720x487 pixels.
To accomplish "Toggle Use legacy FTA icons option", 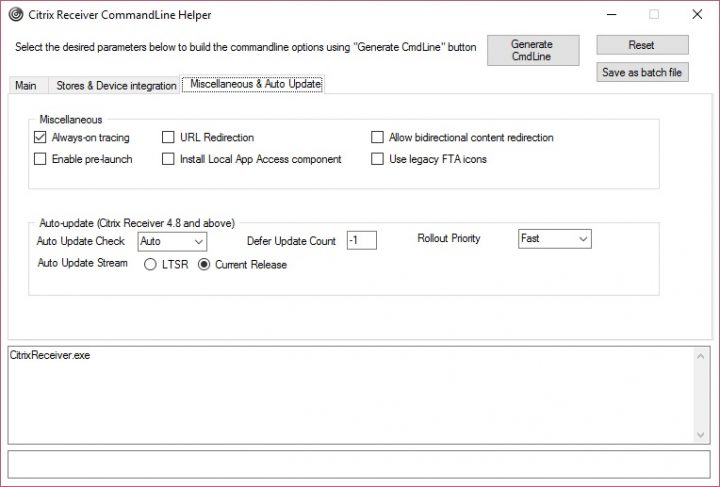I will click(378, 159).
